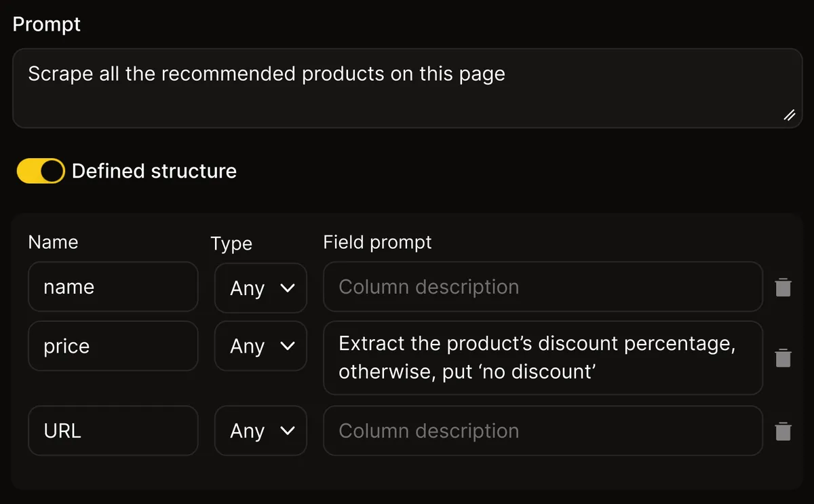Click the URL row's Column description field
This screenshot has height=504, width=814.
coord(543,431)
